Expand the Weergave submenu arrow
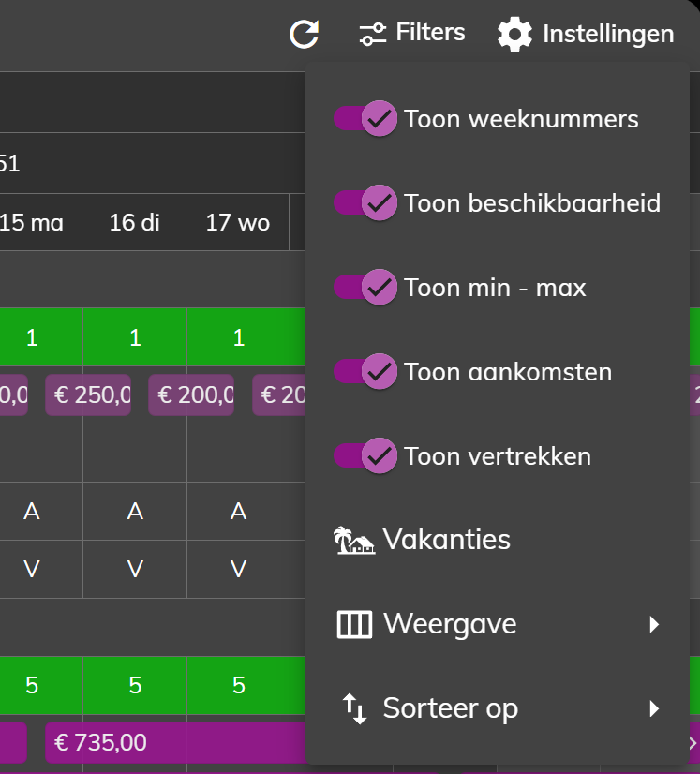This screenshot has height=774, width=700. [654, 624]
